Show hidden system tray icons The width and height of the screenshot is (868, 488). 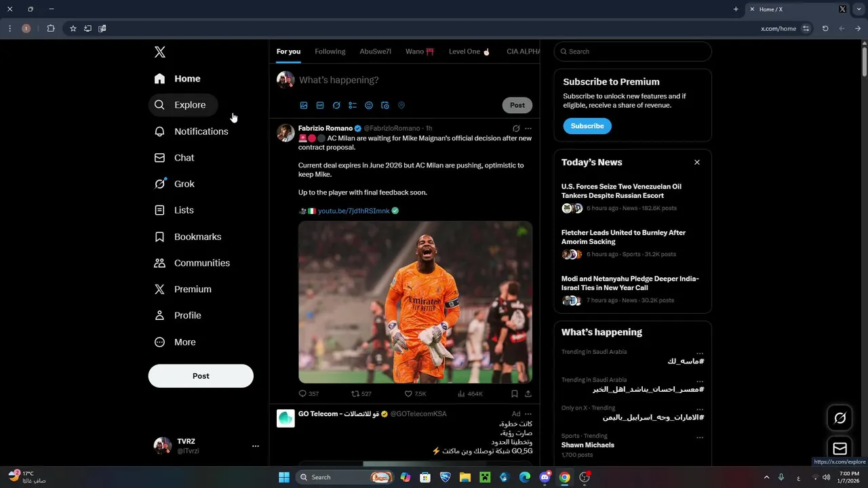pos(767,477)
